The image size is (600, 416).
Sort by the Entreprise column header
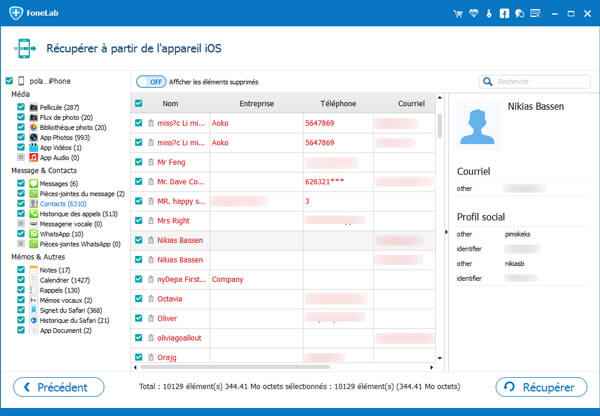(256, 103)
